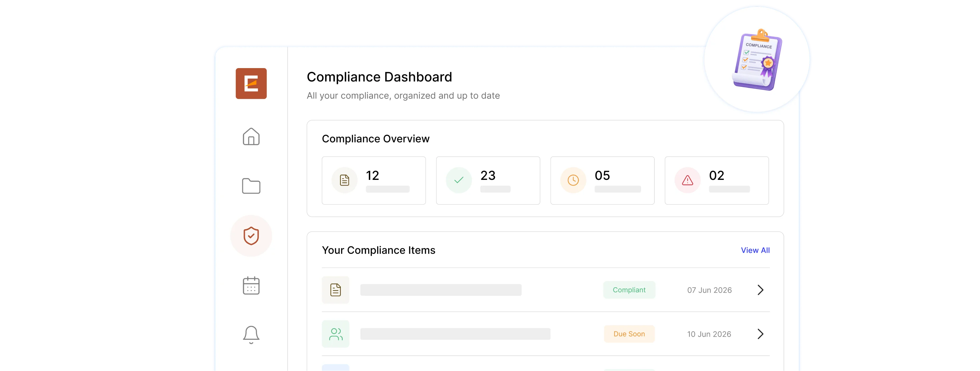Expand the row dated 07 Jun 2026
Viewport: 980px width, 371px height.
[x=760, y=290]
